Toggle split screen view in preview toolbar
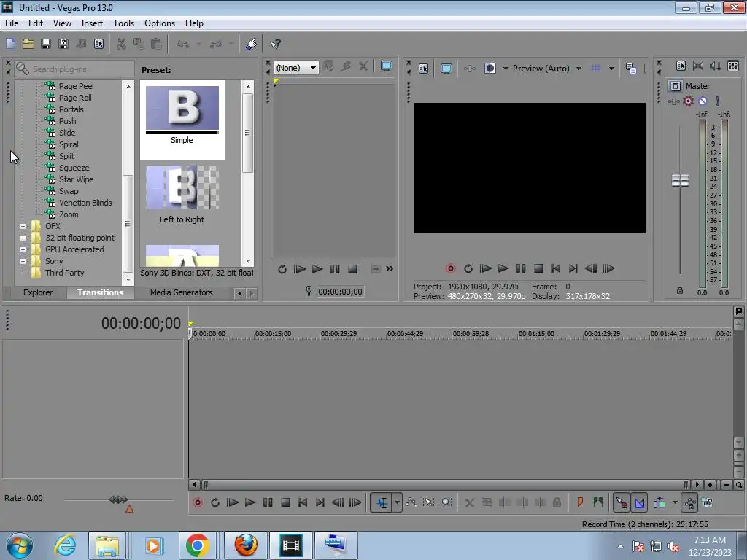The width and height of the screenshot is (747, 560). (x=489, y=69)
